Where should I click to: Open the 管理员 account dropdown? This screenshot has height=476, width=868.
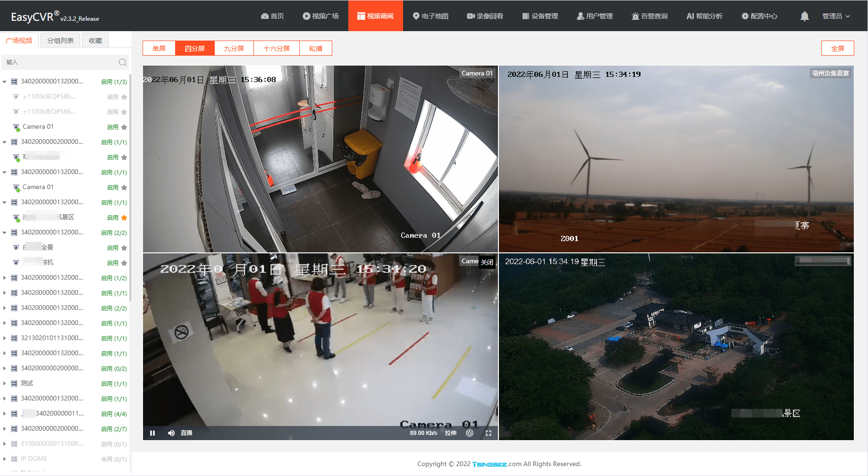pyautogui.click(x=835, y=16)
